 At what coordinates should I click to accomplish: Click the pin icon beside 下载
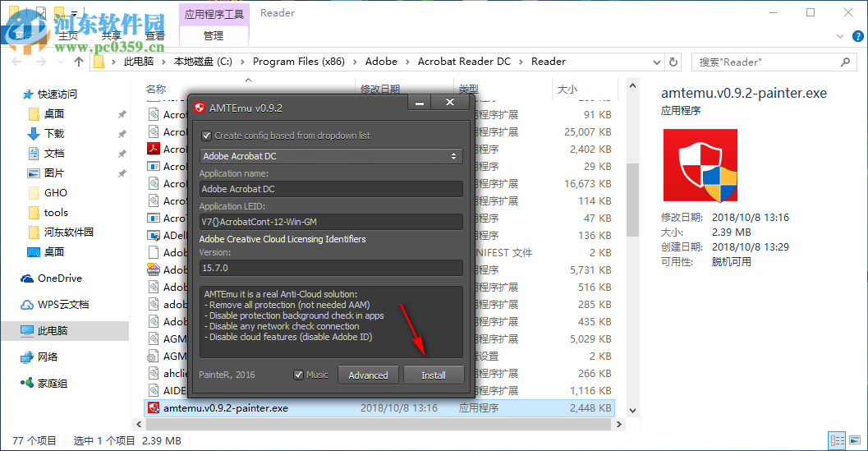coord(122,134)
